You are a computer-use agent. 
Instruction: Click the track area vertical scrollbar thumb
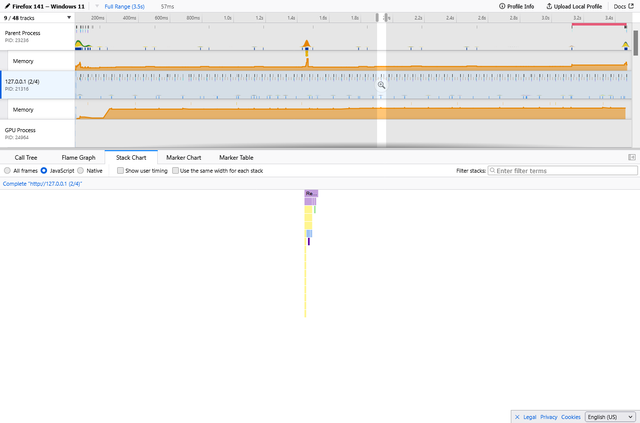(636, 43)
